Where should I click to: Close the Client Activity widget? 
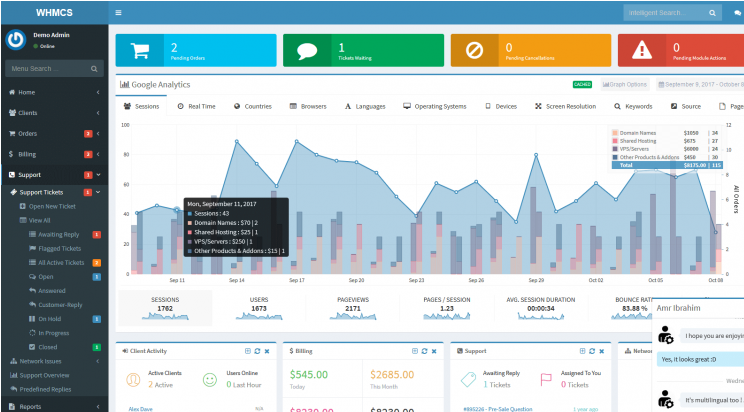pyautogui.click(x=267, y=351)
